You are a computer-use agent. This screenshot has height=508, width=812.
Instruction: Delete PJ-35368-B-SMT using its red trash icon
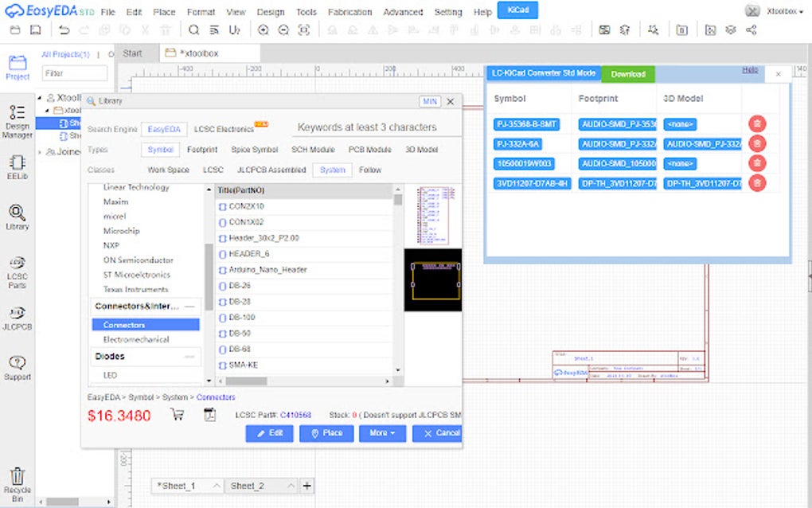point(756,124)
